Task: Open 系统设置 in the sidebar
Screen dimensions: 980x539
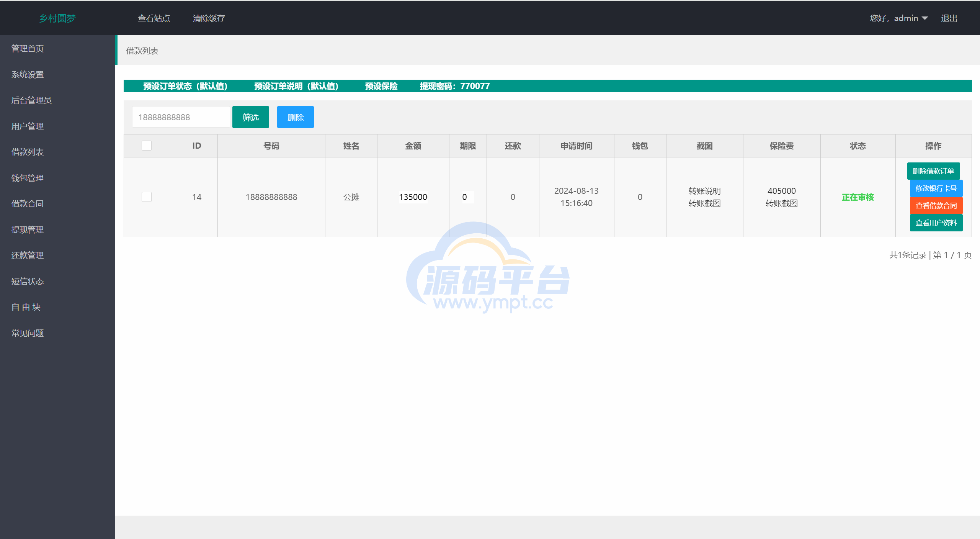Action: (28, 75)
